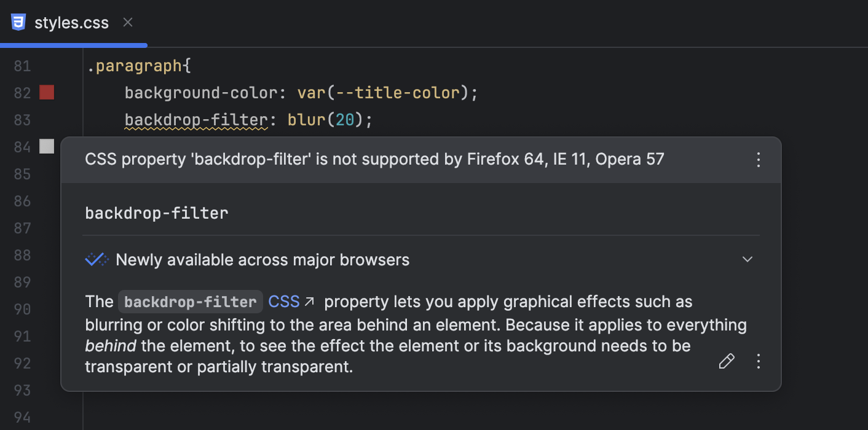This screenshot has width=868, height=430.
Task: Click the baseline checkmark icon next to availability text
Action: [95, 259]
